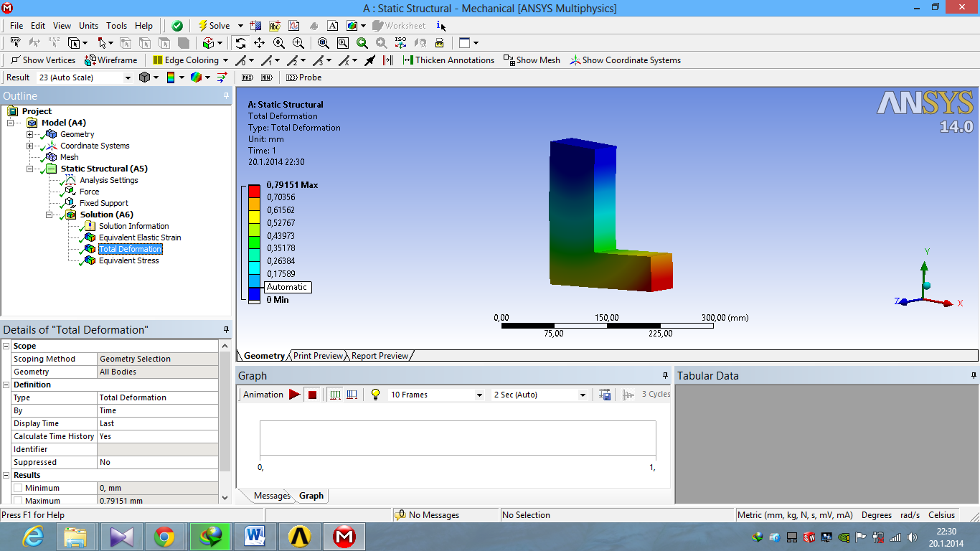Image resolution: width=980 pixels, height=551 pixels.
Task: Click the yellow lightbulb animation icon
Action: 375,395
